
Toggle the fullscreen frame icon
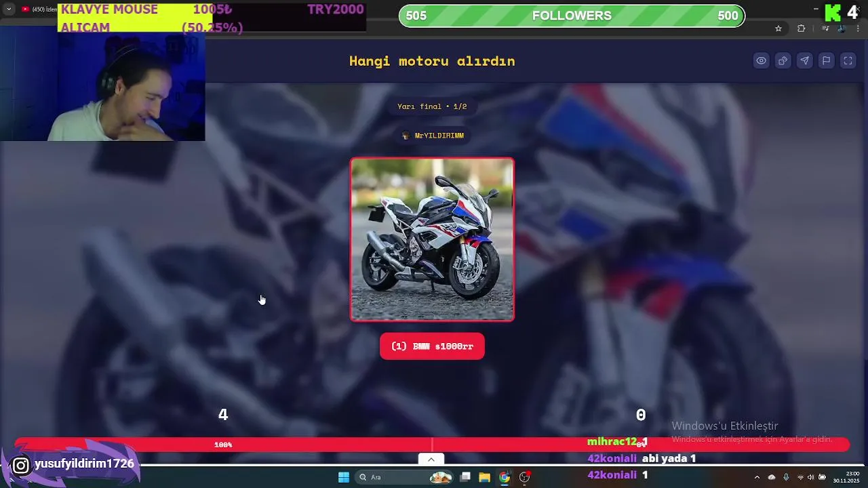[x=848, y=61]
